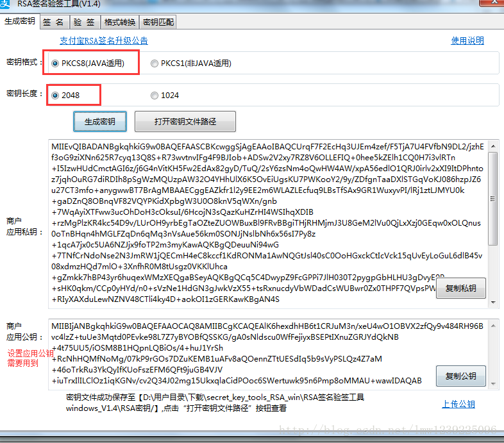
Task: Click the private key scrollbar thumb
Action: 492,199
